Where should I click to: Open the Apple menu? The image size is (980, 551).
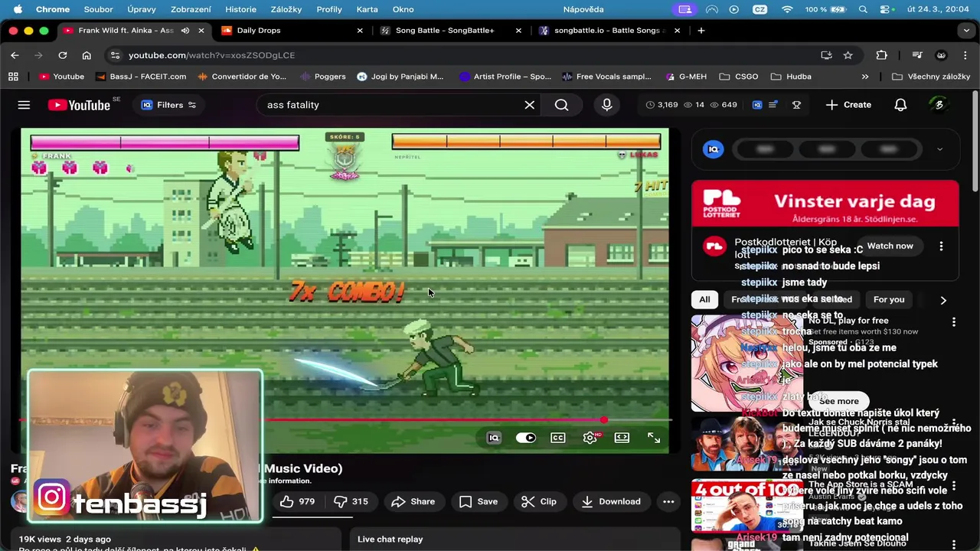coord(18,9)
